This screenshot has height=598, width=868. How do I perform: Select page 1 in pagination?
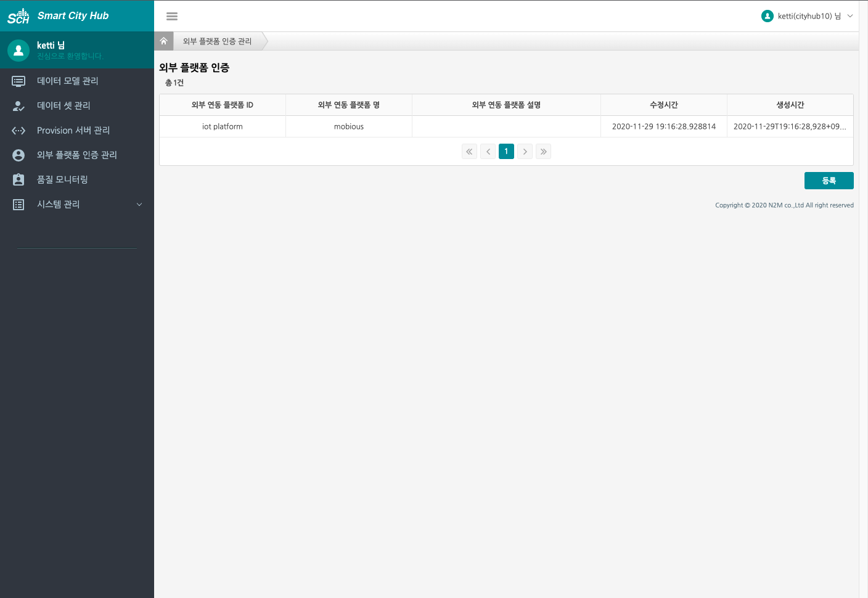[506, 152]
